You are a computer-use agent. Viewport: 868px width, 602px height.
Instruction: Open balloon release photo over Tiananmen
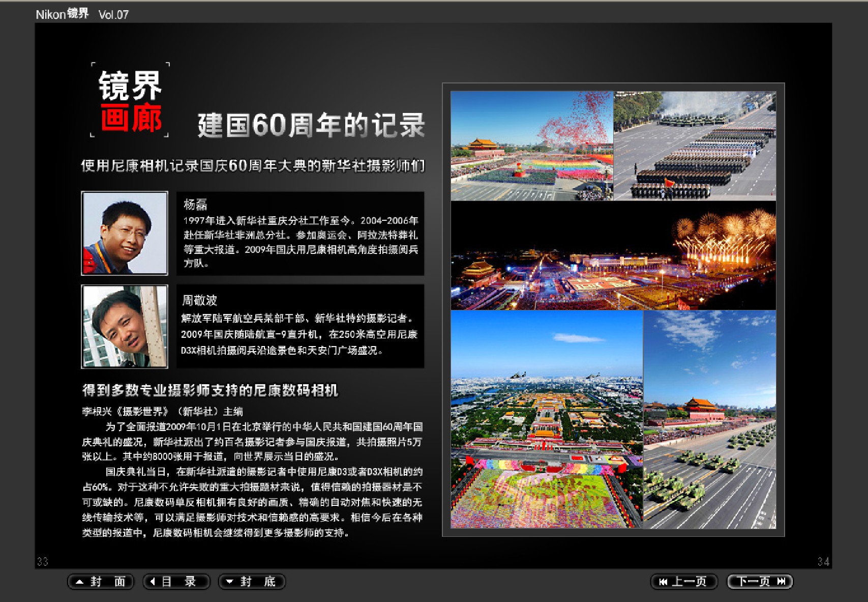[x=532, y=146]
